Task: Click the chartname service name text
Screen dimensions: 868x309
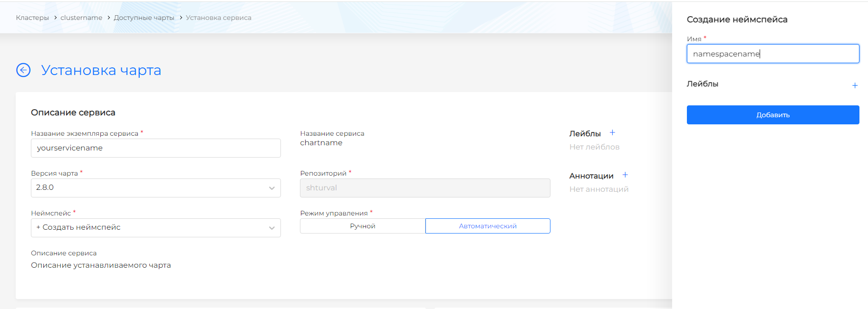Action: 321,143
